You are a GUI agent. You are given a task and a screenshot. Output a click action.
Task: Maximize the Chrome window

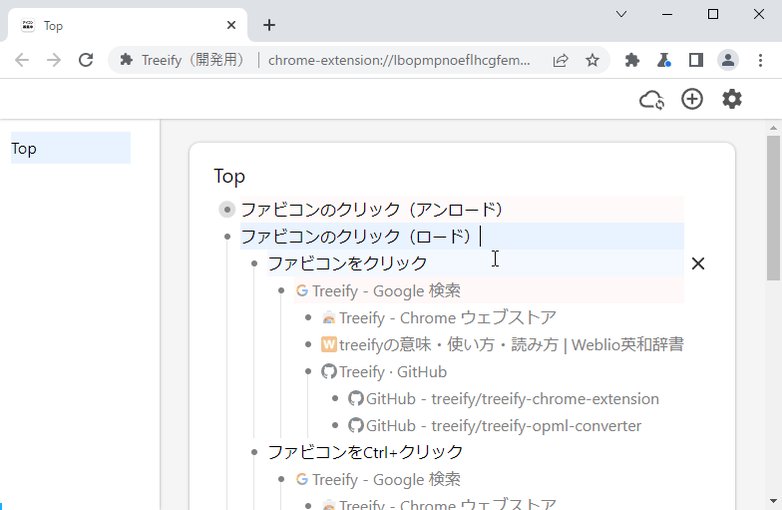tap(713, 14)
